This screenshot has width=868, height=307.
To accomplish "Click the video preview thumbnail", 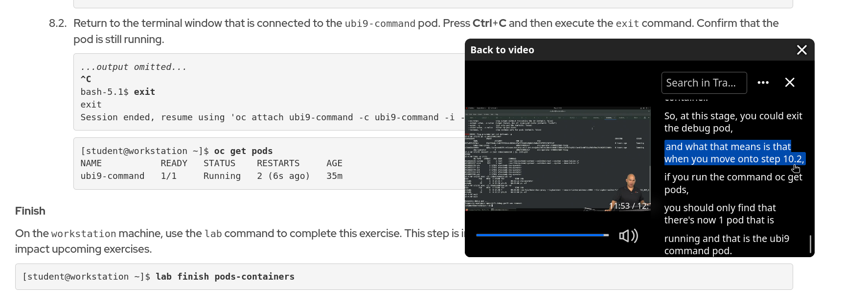I will (557, 158).
